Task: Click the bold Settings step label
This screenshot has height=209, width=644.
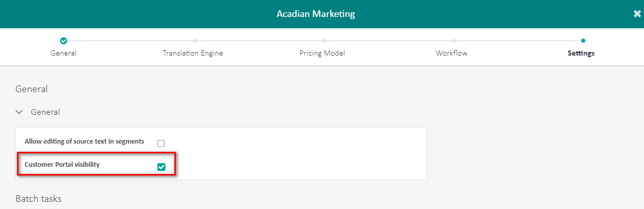Action: pos(581,53)
